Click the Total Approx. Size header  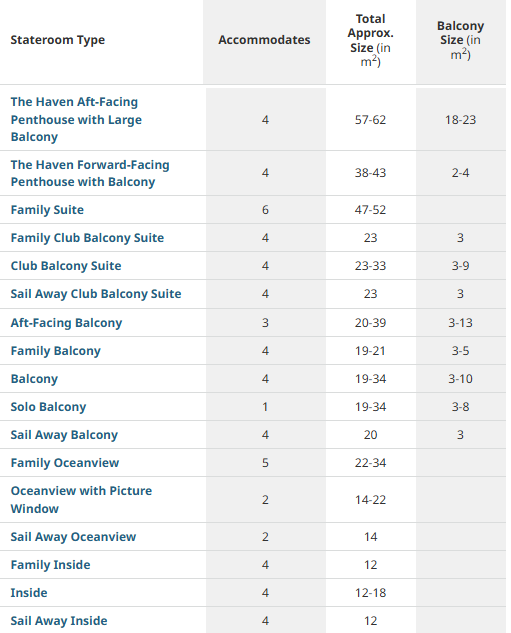(x=371, y=40)
